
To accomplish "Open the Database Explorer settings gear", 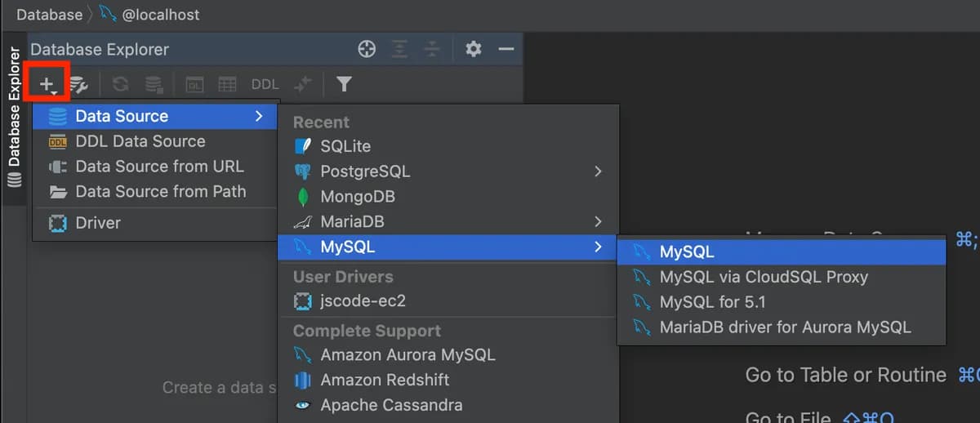I will [474, 50].
